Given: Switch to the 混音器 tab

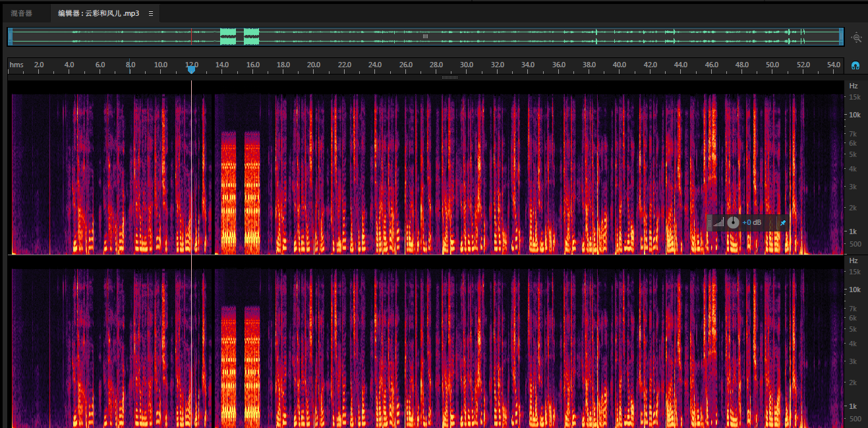Looking at the screenshot, I should [21, 13].
